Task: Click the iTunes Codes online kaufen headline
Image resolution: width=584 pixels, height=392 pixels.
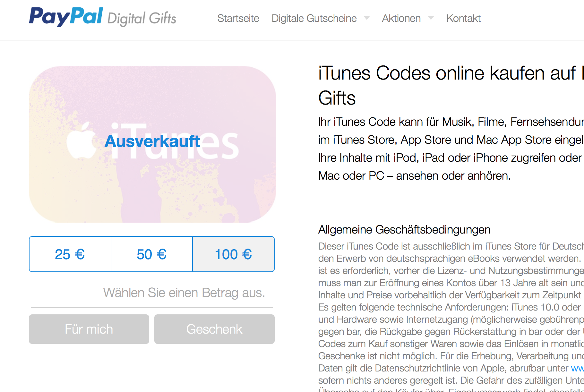Action: click(x=451, y=85)
